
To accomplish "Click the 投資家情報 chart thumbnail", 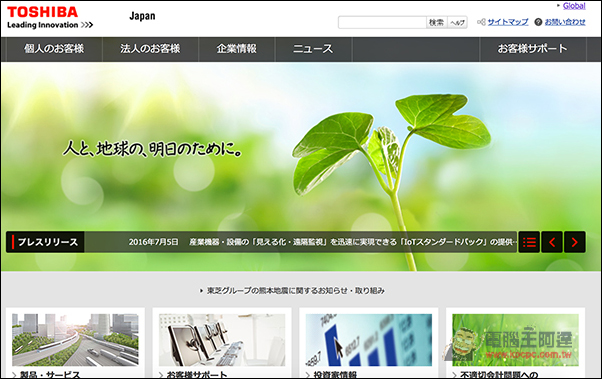I will pyautogui.click(x=369, y=340).
